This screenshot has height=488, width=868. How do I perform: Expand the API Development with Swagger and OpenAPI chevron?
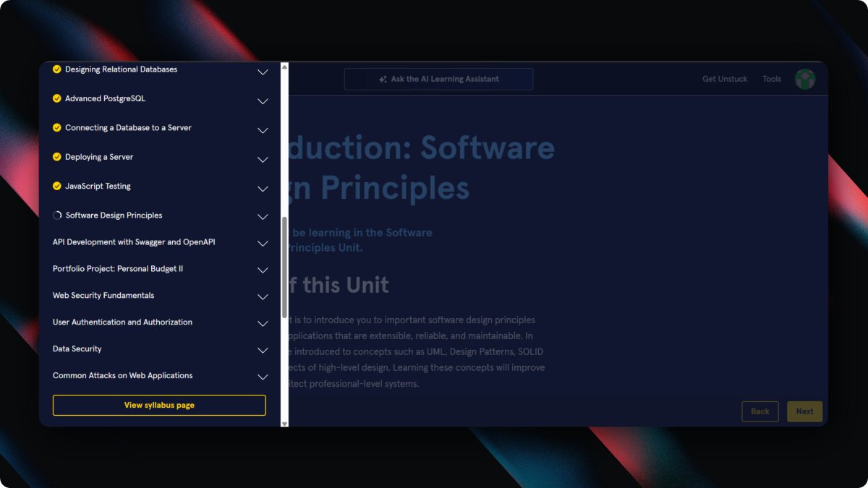coord(263,244)
